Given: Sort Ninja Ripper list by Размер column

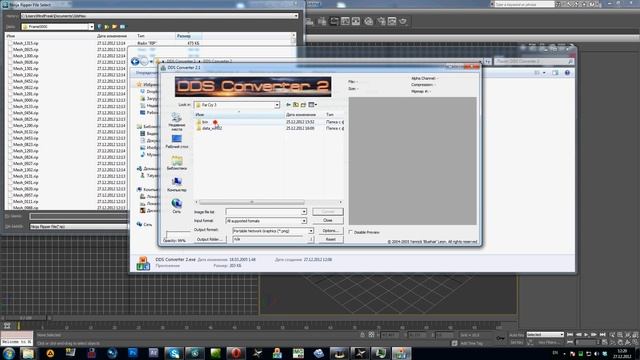Looking at the screenshot, I should 189,36.
